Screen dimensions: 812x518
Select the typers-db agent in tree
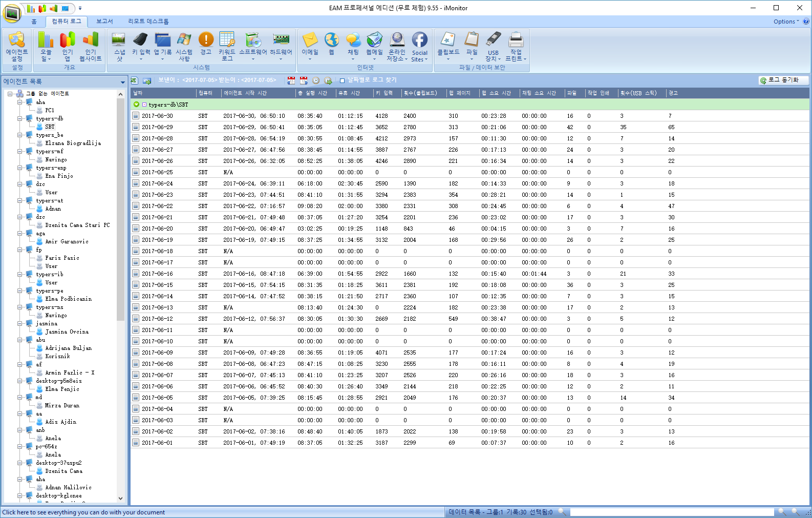tap(49, 118)
